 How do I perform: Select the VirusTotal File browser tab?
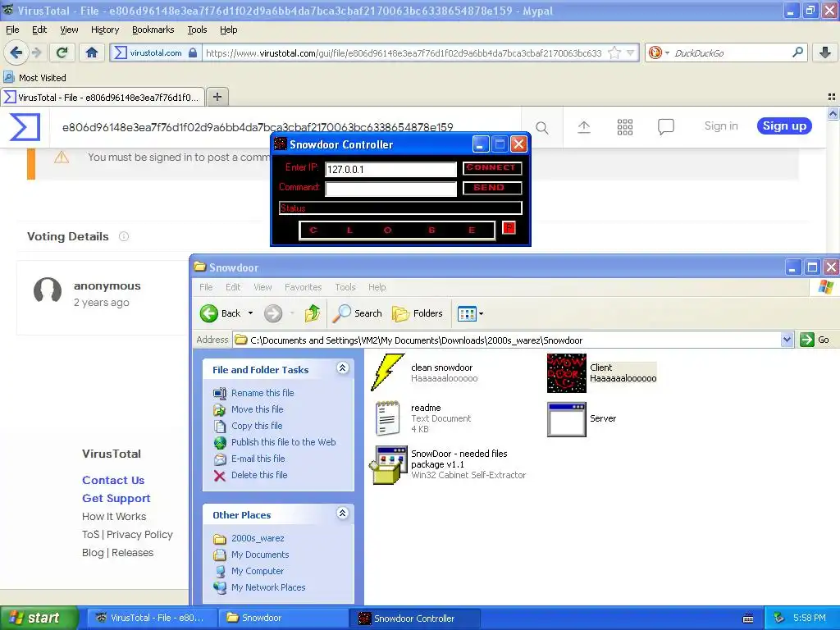103,97
